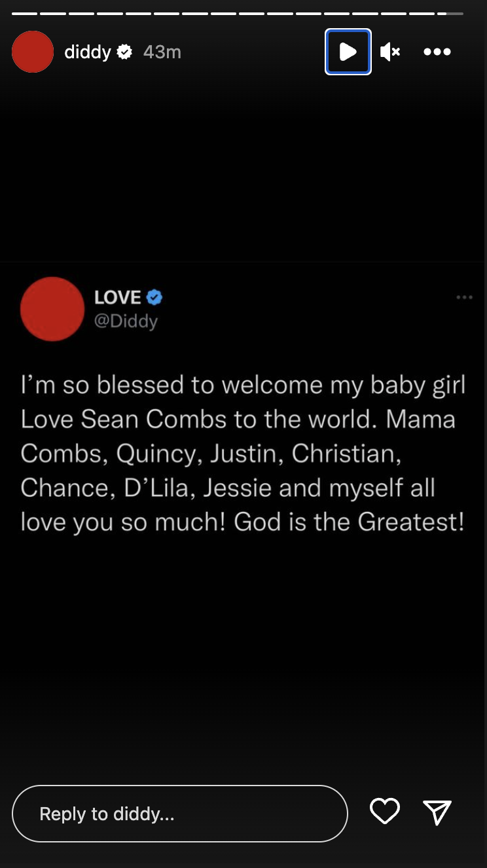
Task: Click the 43m story timestamp
Action: (x=162, y=52)
